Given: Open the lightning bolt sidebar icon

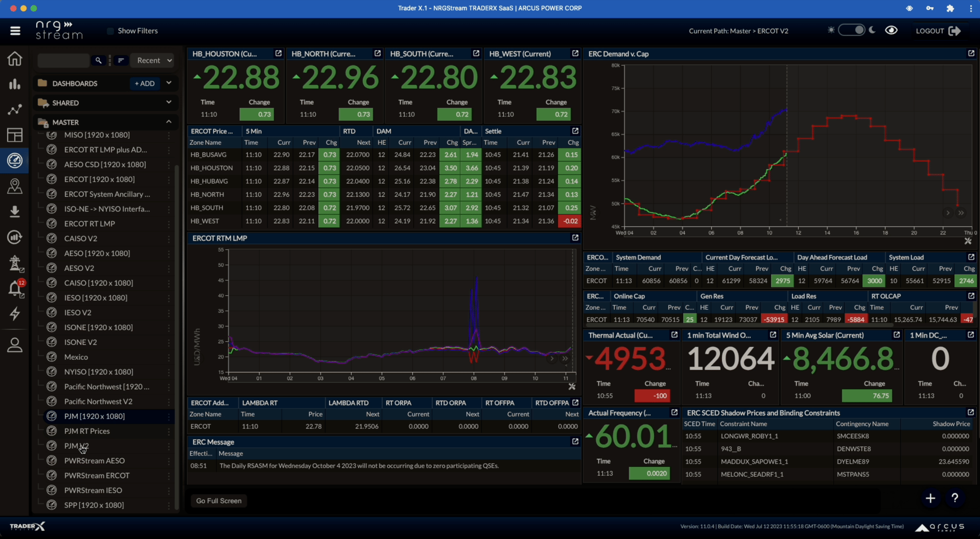Looking at the screenshot, I should [15, 314].
